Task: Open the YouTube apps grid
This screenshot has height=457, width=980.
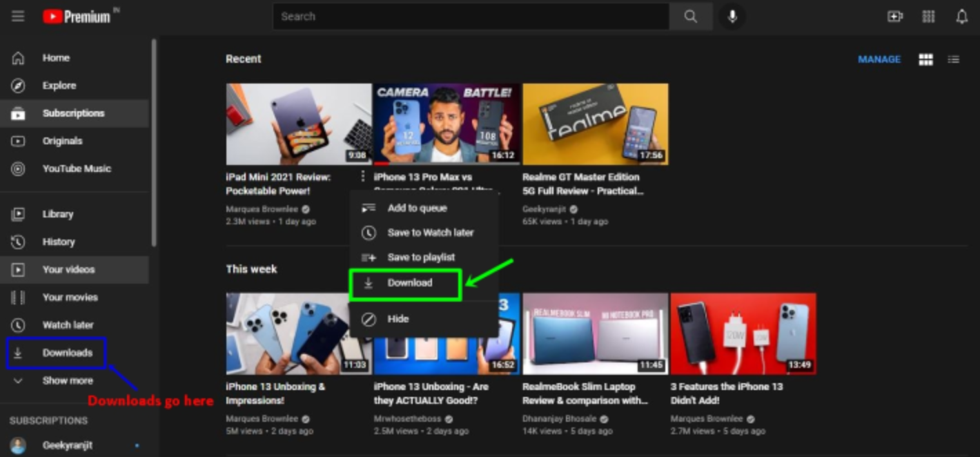Action: click(928, 17)
